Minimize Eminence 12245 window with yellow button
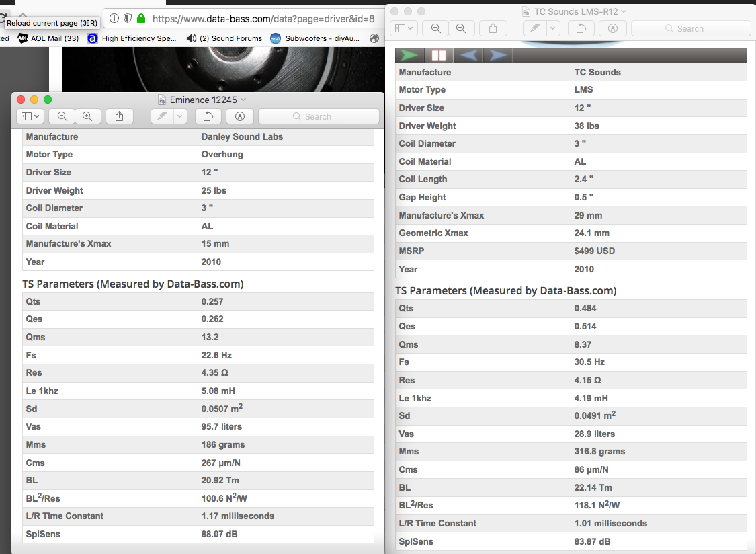The height and width of the screenshot is (554, 756). 34,100
